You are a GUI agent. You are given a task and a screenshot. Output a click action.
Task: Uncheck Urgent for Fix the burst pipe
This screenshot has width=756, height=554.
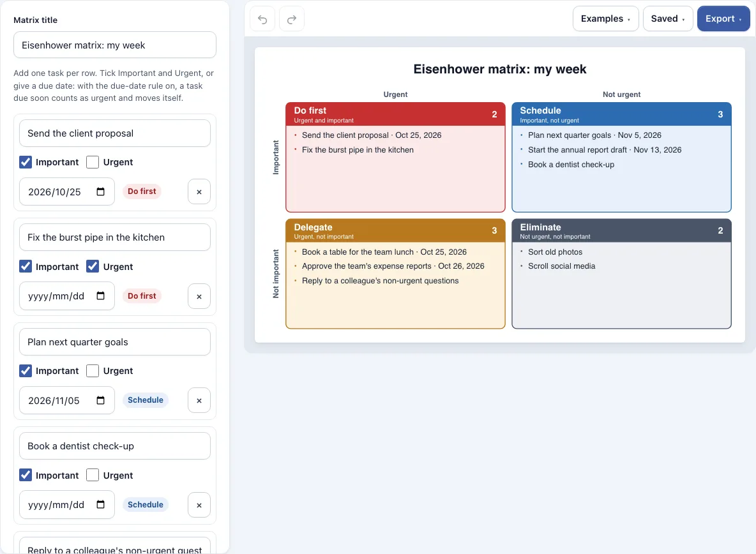coord(93,266)
